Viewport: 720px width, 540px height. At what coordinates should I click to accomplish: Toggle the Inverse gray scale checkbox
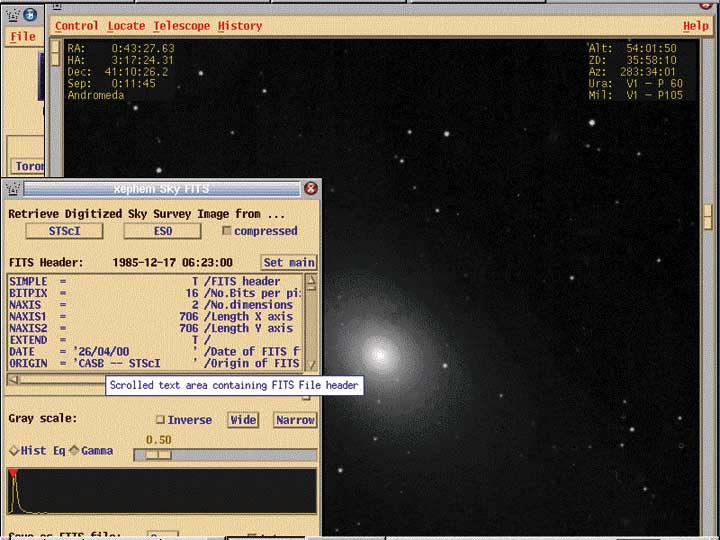(x=160, y=420)
